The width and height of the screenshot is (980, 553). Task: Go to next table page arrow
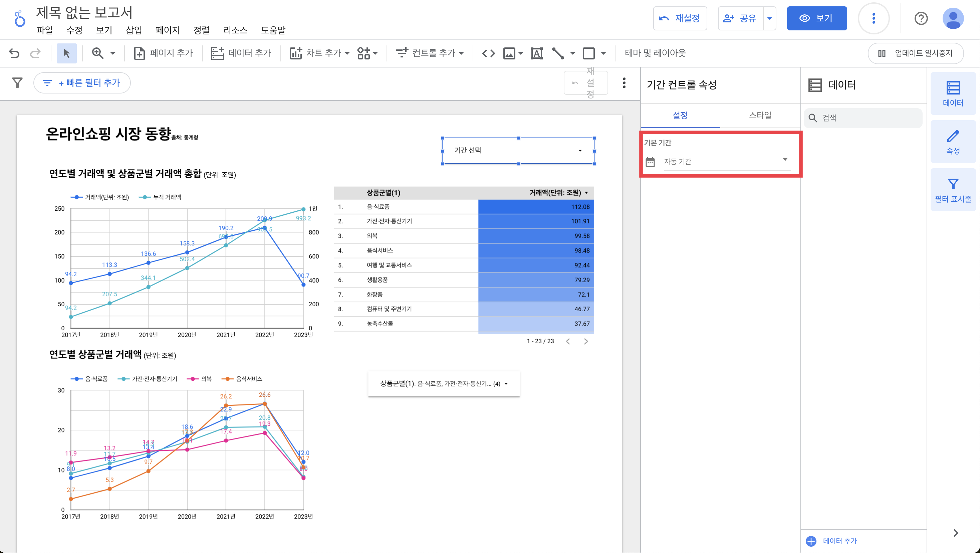586,341
